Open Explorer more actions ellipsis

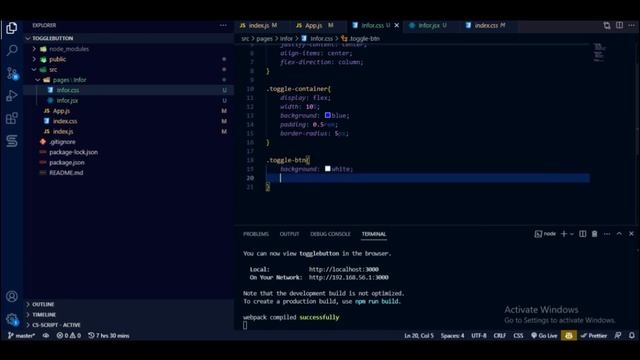pos(223,25)
